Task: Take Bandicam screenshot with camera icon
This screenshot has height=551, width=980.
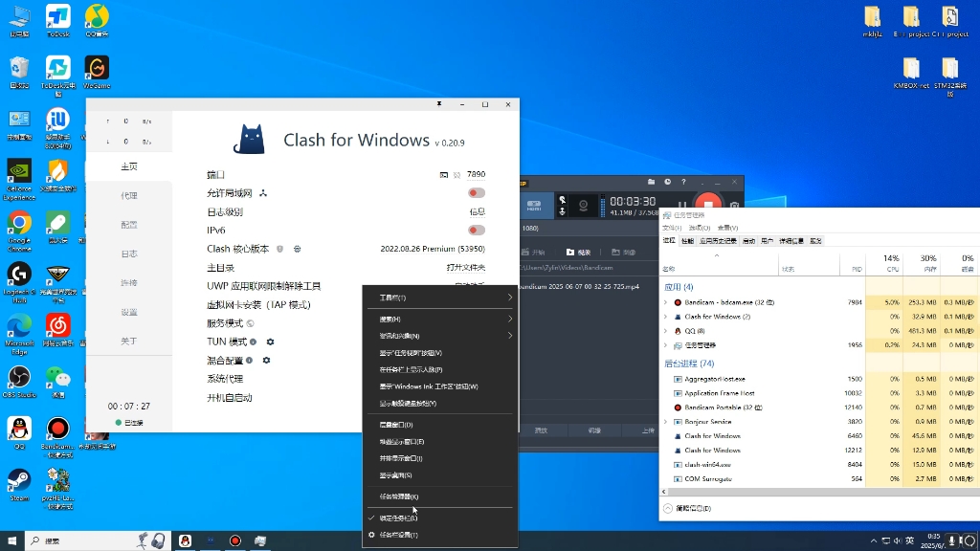Action: [734, 205]
